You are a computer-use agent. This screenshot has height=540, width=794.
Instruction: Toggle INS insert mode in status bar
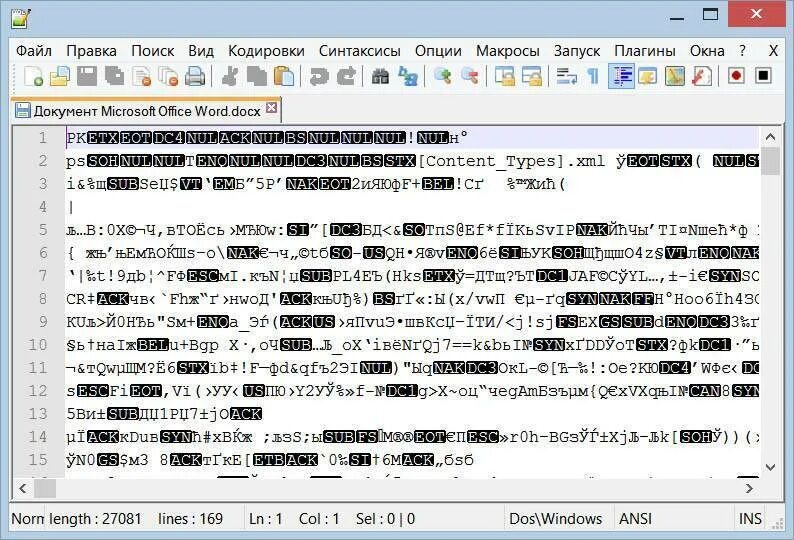pyautogui.click(x=750, y=519)
